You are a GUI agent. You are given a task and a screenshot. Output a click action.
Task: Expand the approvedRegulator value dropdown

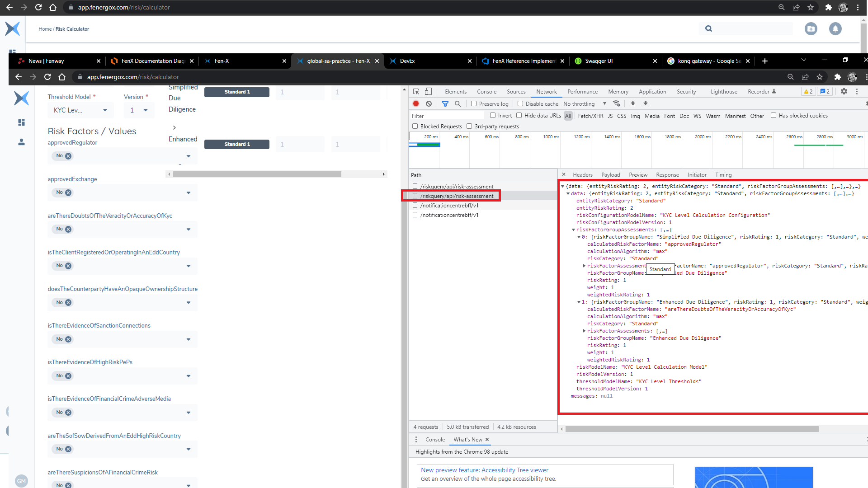tap(188, 156)
